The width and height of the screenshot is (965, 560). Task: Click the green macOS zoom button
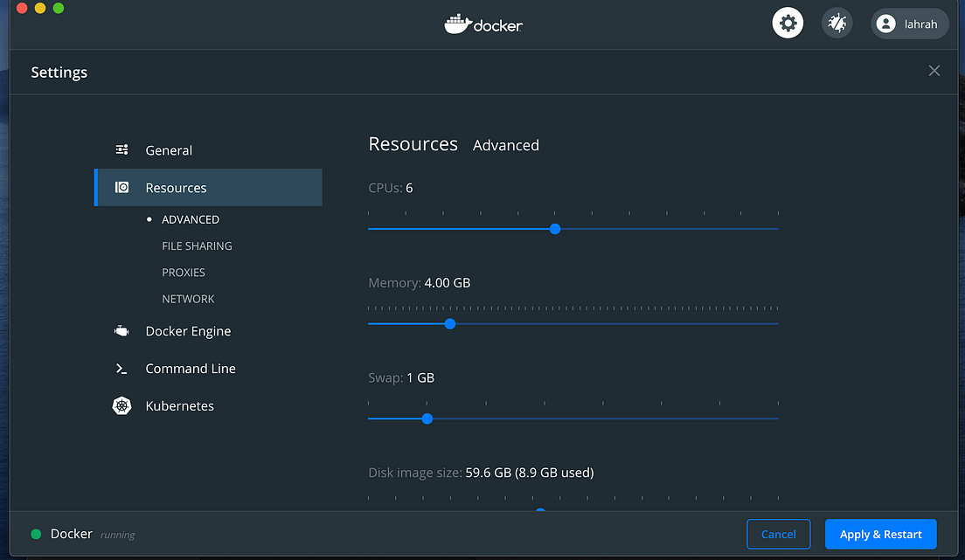click(59, 8)
